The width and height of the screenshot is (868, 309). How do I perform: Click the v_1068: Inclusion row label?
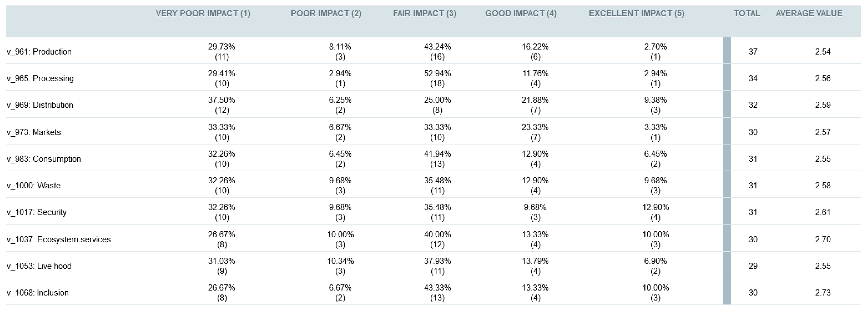tap(38, 293)
